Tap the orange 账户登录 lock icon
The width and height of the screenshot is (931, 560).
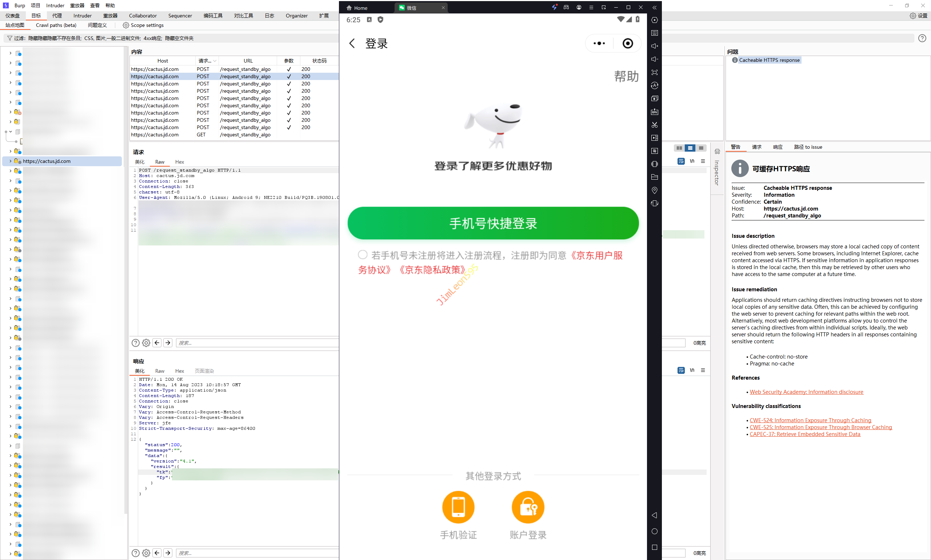pos(528,507)
